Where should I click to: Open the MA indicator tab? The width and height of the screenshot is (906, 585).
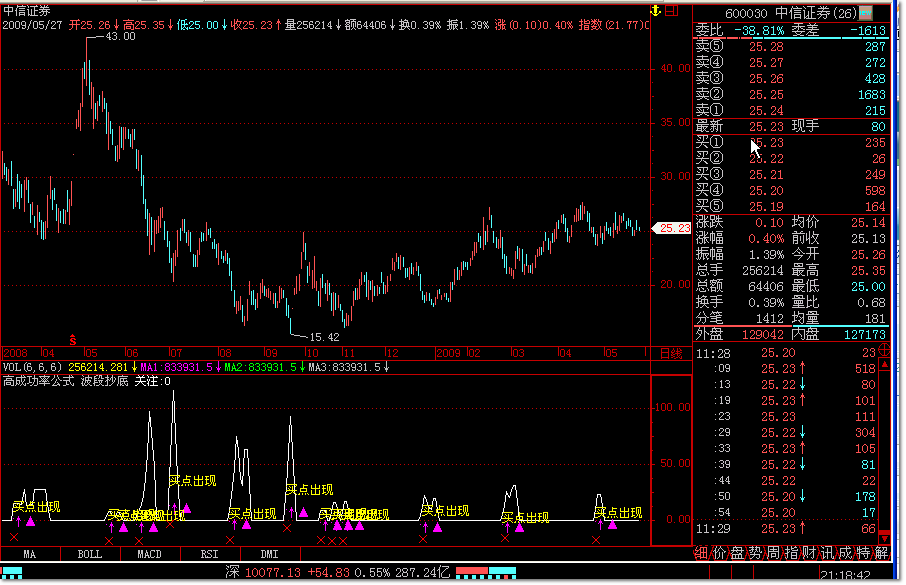pos(29,554)
